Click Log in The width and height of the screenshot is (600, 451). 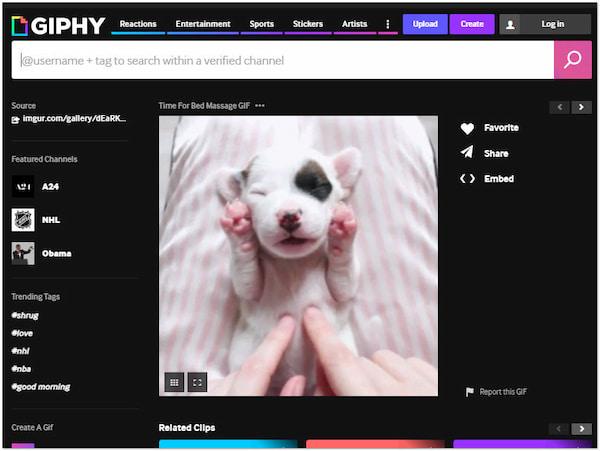coord(553,24)
